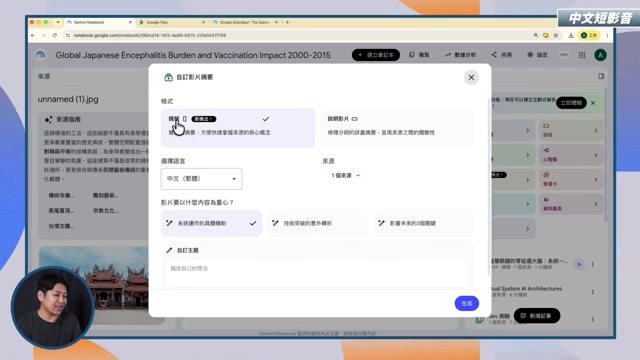The height and width of the screenshot is (360, 640).
Task: Open more options for Dual System AI Architectures
Action: coord(593,292)
